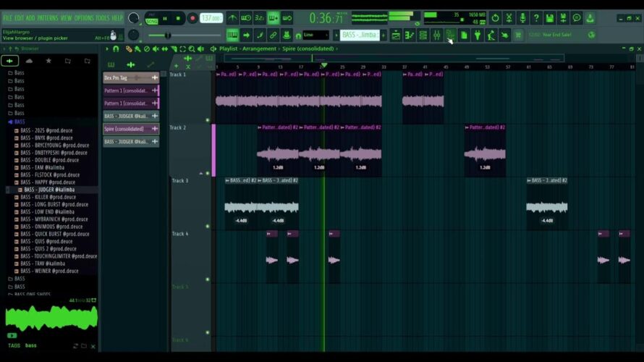Stop playback with the stop button
The image size is (644, 362).
[178, 18]
